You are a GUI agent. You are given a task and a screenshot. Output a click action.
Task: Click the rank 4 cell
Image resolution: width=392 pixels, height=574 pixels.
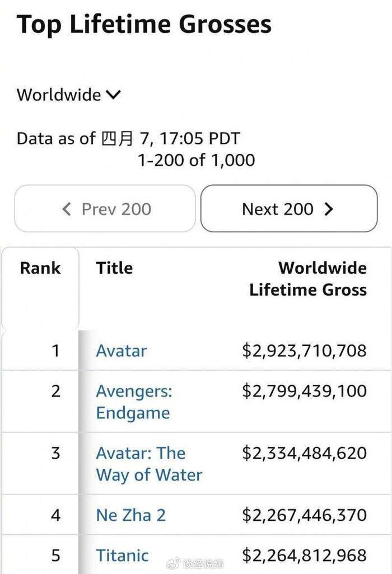point(55,515)
